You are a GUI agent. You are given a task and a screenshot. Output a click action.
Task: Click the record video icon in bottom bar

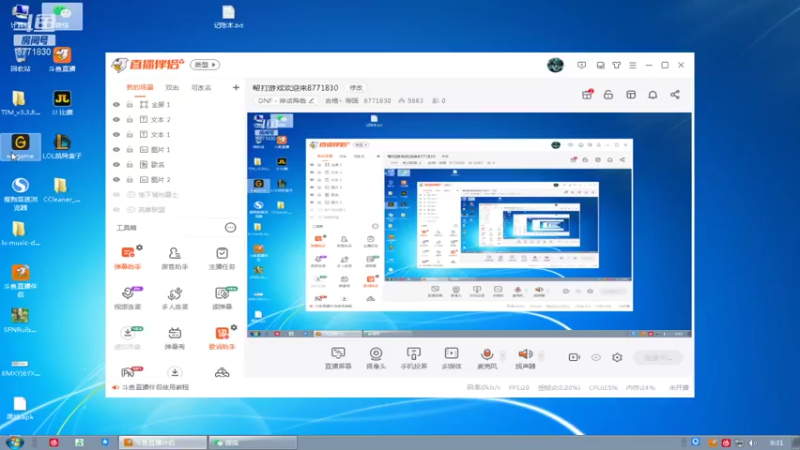pyautogui.click(x=574, y=357)
